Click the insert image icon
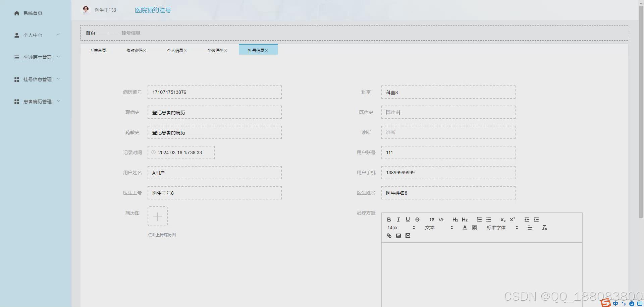This screenshot has width=644, height=307. 398,236
